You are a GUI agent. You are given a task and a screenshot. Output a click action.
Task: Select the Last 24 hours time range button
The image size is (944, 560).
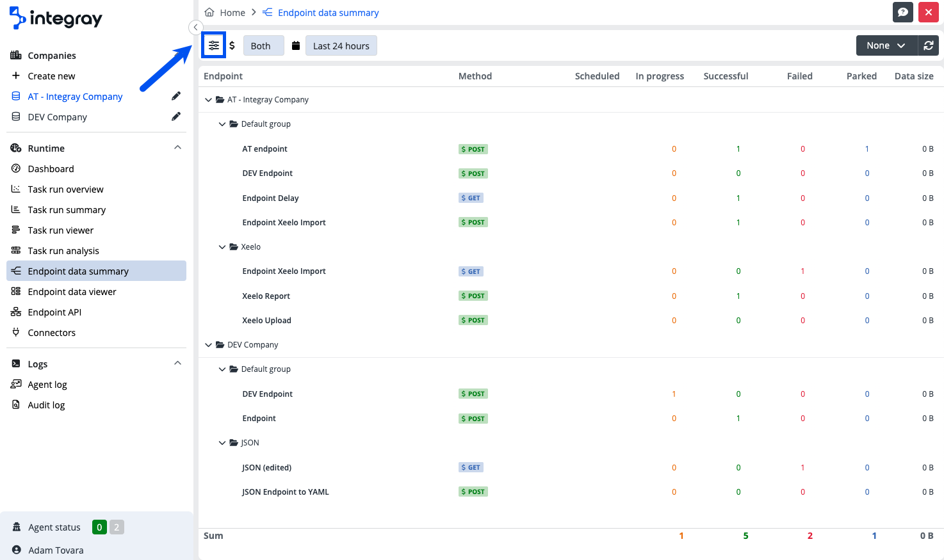click(x=341, y=45)
